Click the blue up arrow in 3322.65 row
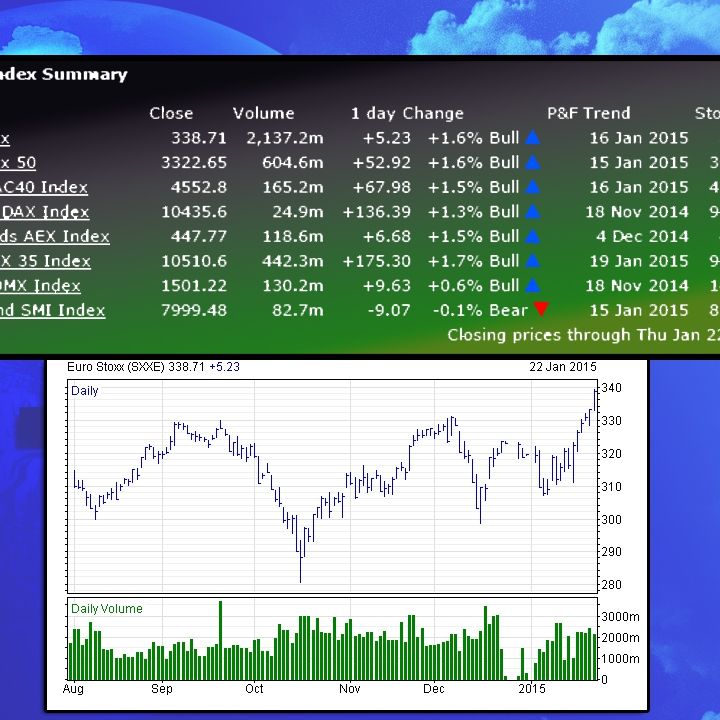This screenshot has height=720, width=720. click(x=533, y=163)
